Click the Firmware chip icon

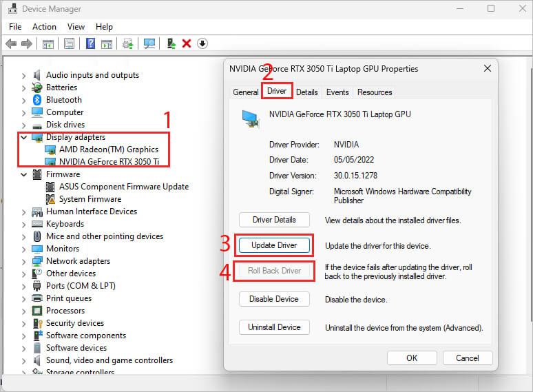pyautogui.click(x=36, y=174)
